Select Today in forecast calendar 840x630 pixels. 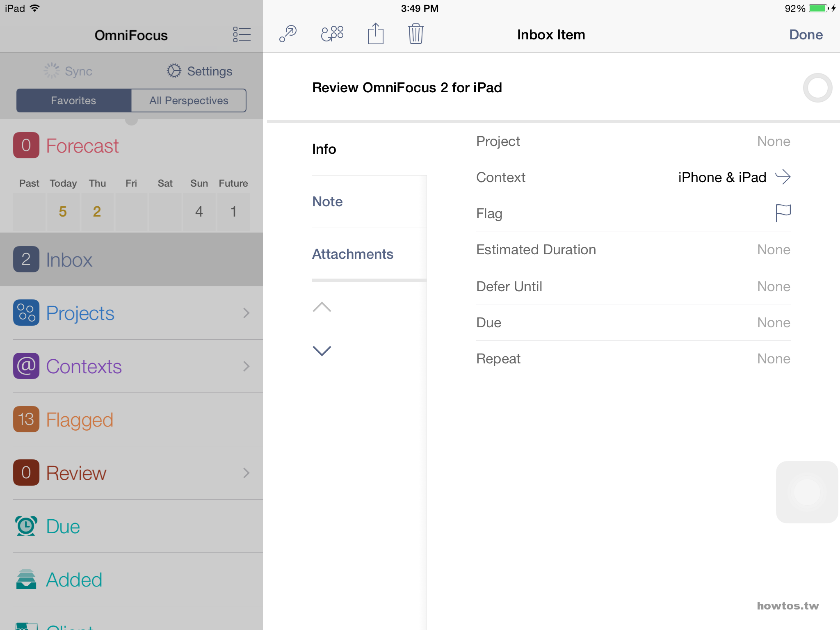63,212
